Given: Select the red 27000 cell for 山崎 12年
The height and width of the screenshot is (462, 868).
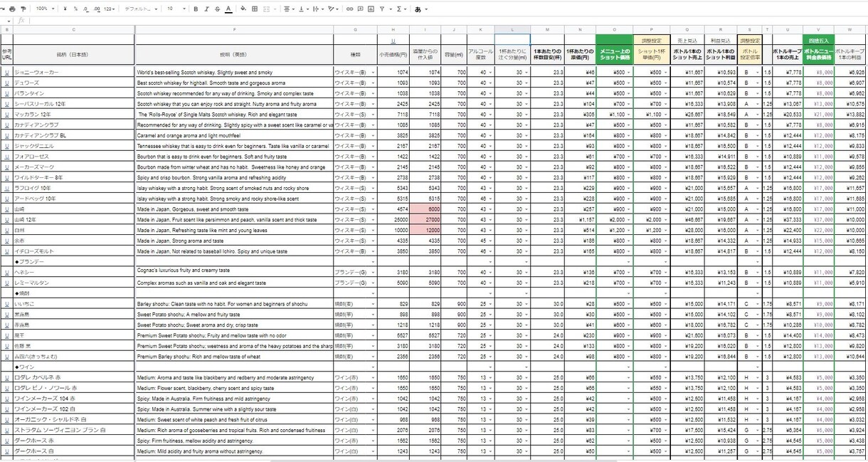Looking at the screenshot, I should (425, 219).
